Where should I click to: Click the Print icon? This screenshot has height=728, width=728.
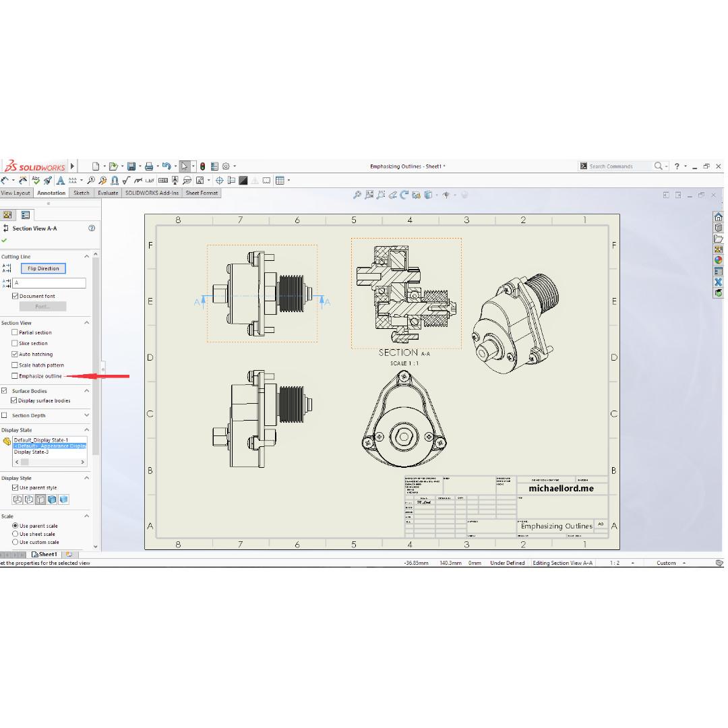click(x=149, y=166)
